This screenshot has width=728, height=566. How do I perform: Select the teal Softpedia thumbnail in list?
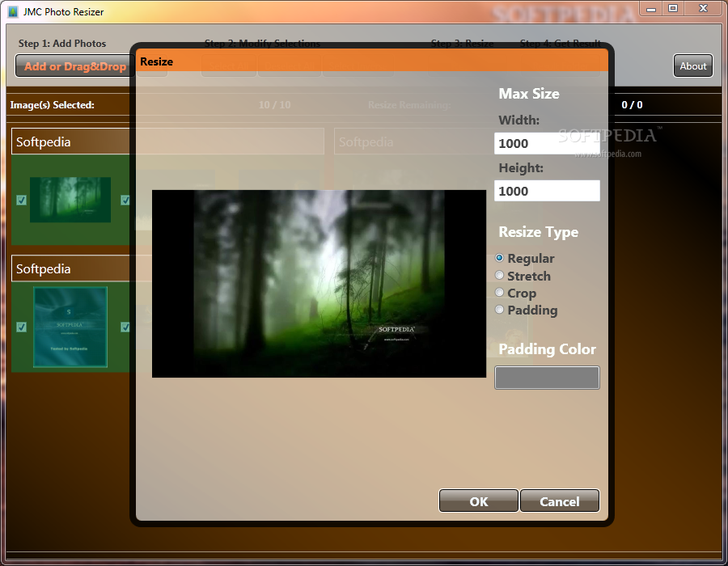(x=70, y=327)
